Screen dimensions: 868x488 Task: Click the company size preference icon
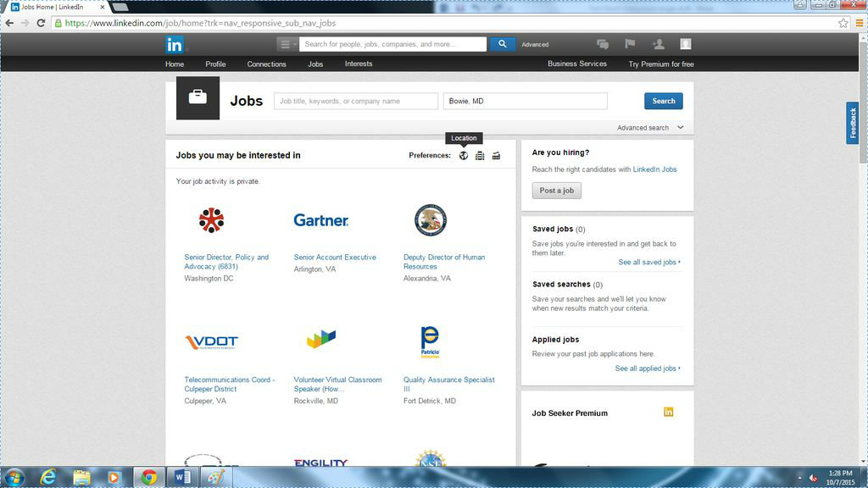click(x=480, y=156)
